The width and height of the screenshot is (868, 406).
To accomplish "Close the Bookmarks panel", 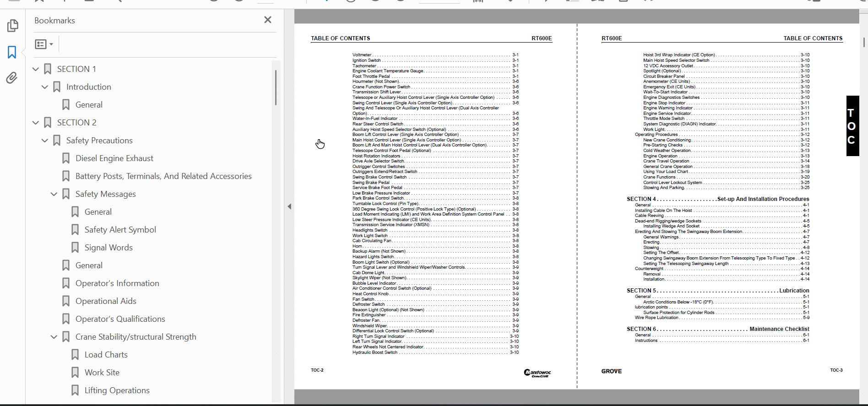I will click(268, 20).
